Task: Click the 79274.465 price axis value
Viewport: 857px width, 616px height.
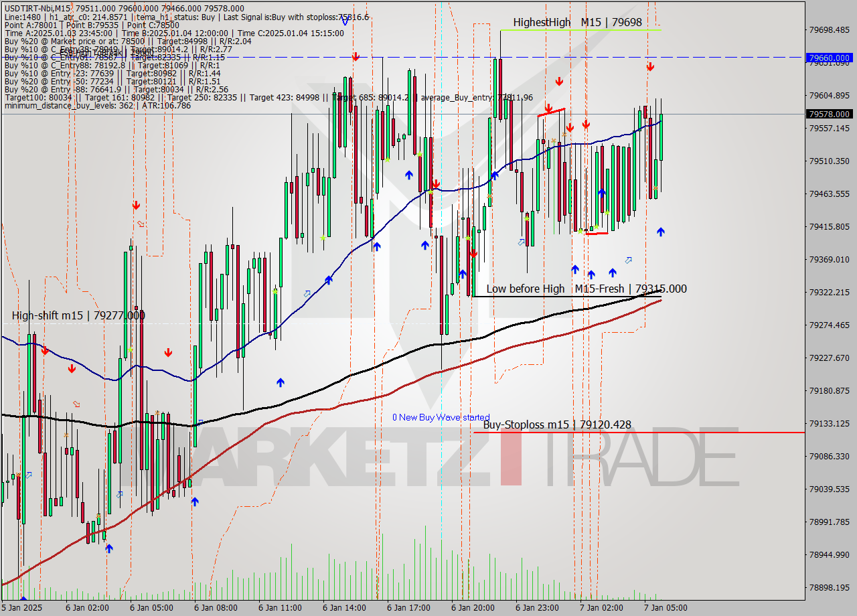Action: (830, 325)
